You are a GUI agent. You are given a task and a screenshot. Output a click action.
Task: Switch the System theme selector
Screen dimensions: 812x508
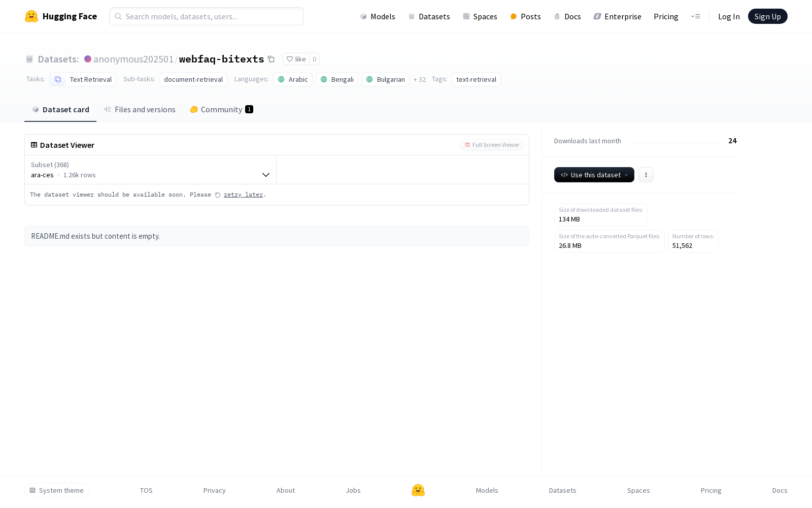coord(57,490)
